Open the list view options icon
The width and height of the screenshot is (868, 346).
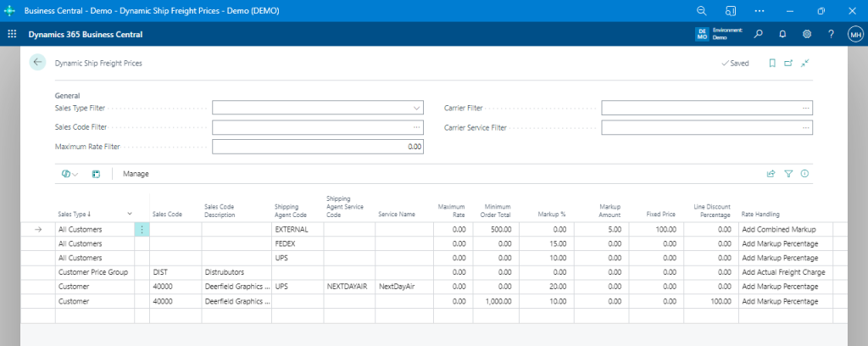pyautogui.click(x=70, y=174)
